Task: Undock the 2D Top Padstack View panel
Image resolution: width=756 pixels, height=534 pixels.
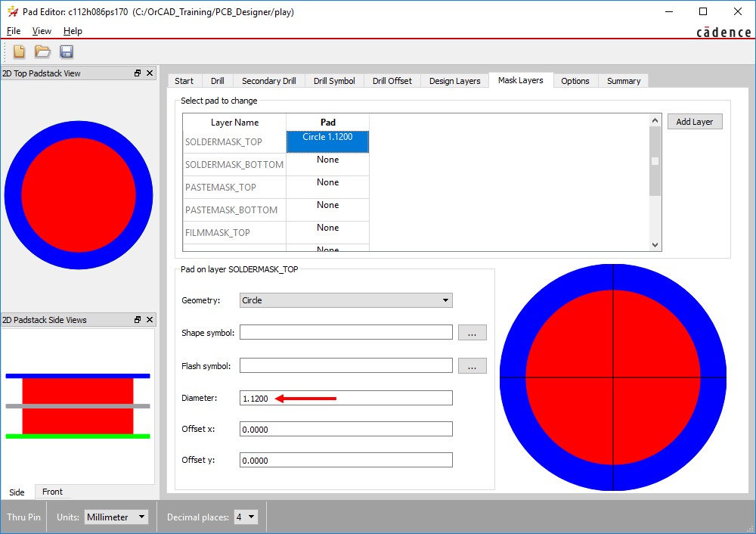Action: (x=138, y=73)
